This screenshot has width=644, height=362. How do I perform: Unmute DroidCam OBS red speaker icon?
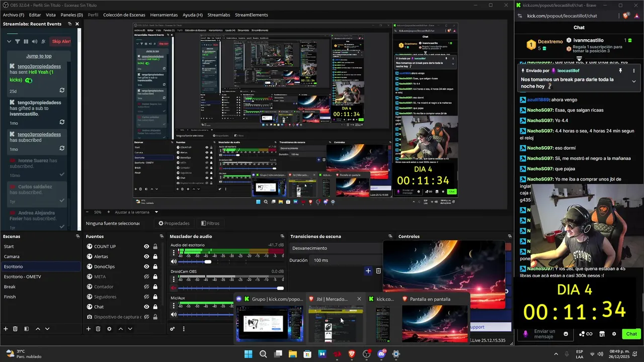pos(174,288)
